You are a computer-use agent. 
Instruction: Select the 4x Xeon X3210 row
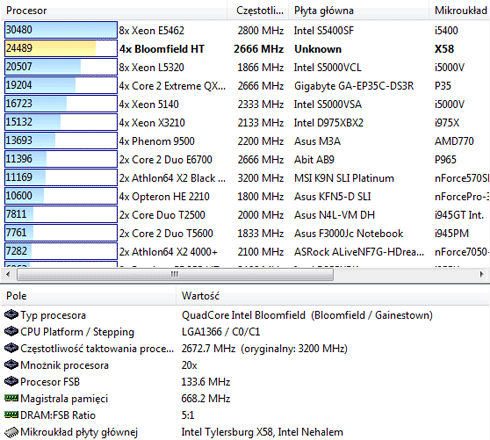point(247,123)
